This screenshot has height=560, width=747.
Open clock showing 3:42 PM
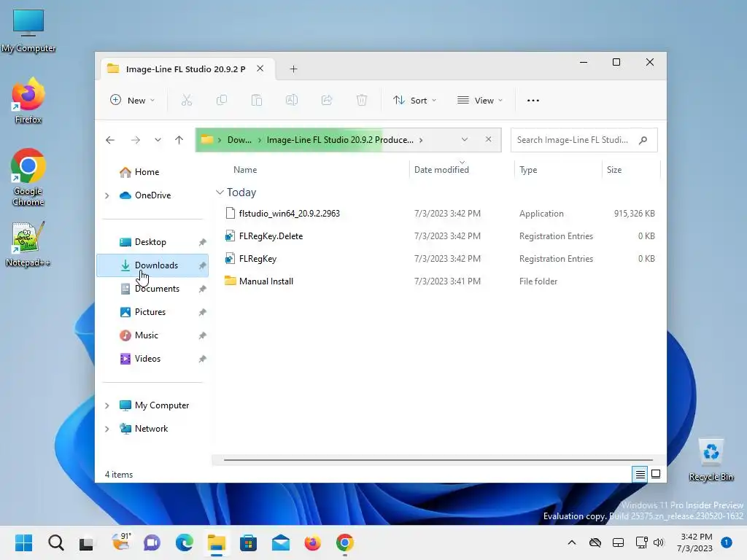click(694, 542)
